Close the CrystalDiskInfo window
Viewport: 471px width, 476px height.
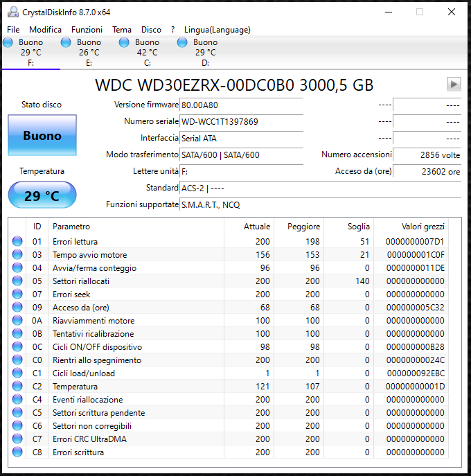pyautogui.click(x=452, y=12)
